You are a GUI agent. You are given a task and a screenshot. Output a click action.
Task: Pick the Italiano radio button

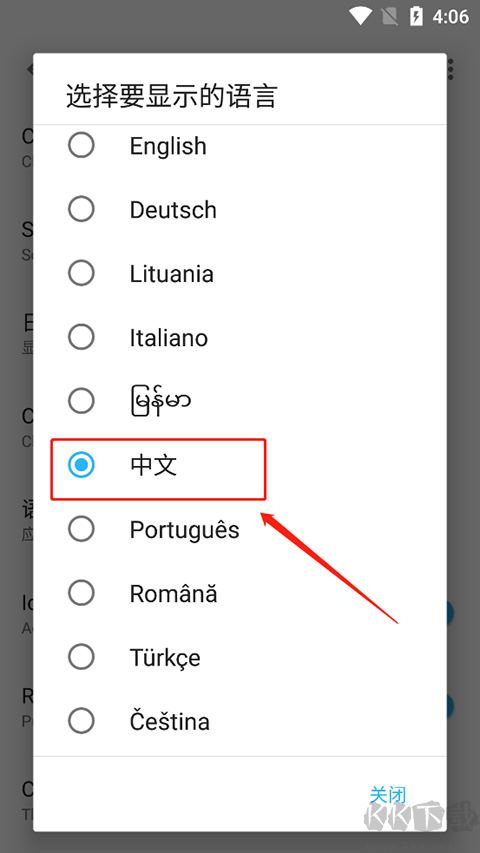81,337
